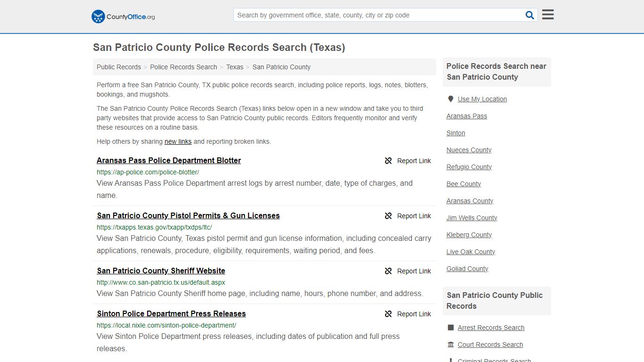Open Refugio County link
This screenshot has width=644, height=362.
469,167
